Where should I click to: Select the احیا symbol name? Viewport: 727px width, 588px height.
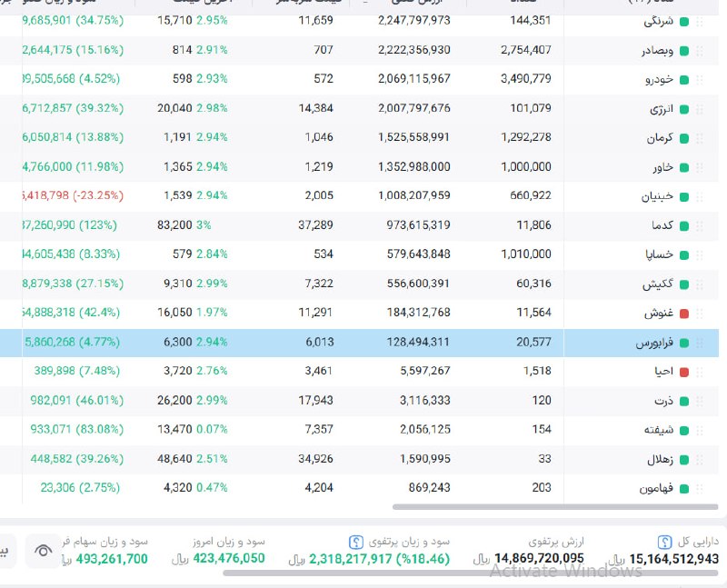click(664, 372)
